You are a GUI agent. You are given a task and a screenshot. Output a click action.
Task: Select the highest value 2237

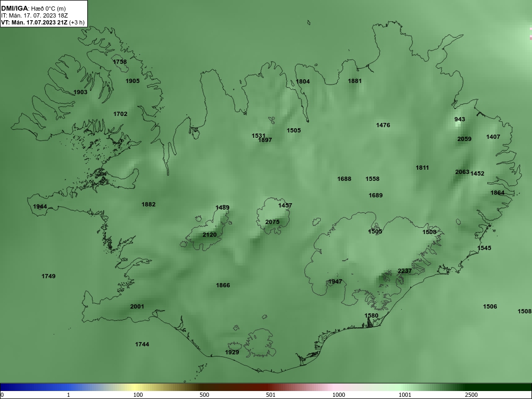tap(405, 271)
